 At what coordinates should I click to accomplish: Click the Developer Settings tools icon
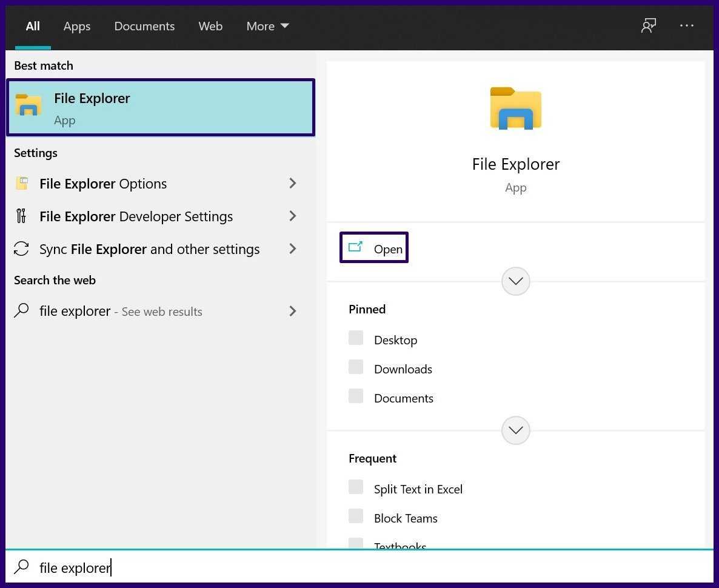[x=22, y=216]
